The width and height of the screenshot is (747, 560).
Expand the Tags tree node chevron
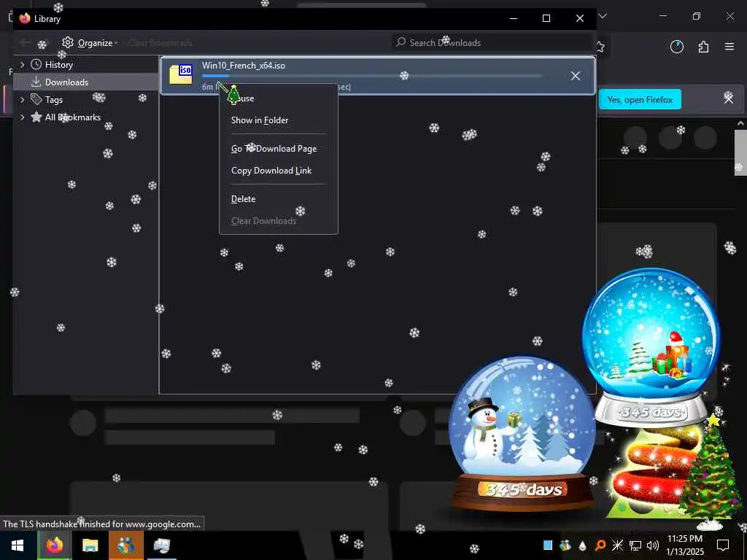coord(22,99)
